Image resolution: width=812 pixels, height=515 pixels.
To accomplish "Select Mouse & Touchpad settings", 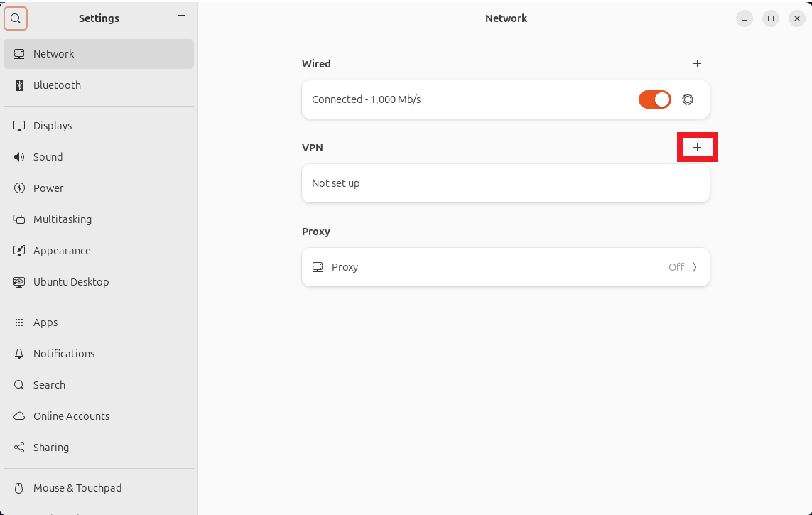I will (x=77, y=488).
